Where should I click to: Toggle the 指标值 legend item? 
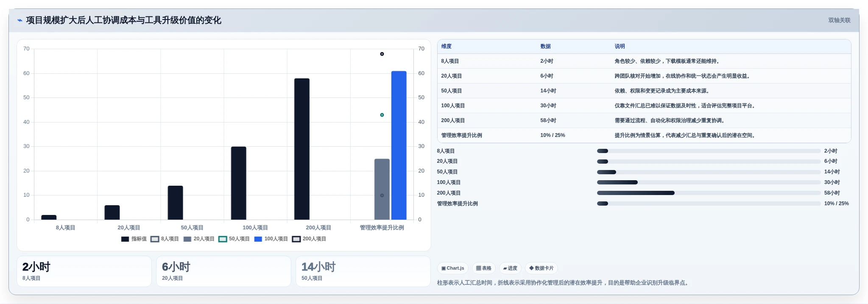point(134,239)
